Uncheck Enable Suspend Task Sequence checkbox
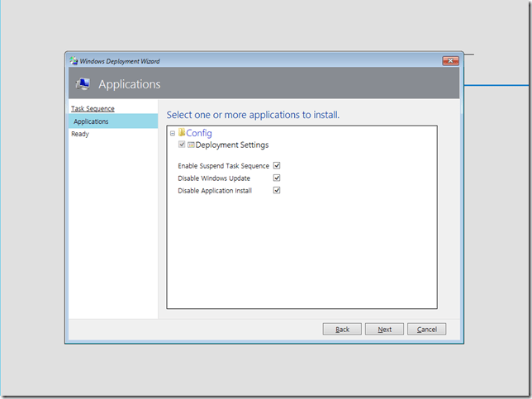 coord(277,166)
